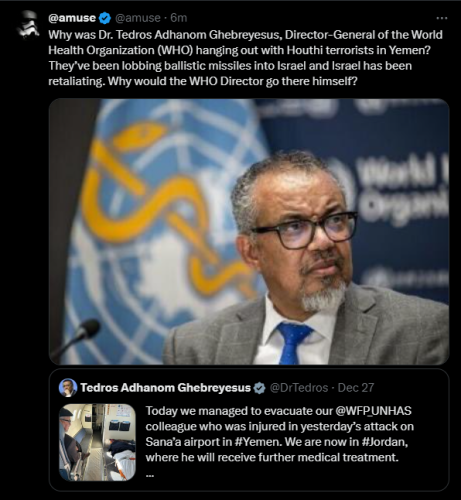Click the @WFP_UNHAS mention
This screenshot has height=500, width=461.
click(373, 411)
